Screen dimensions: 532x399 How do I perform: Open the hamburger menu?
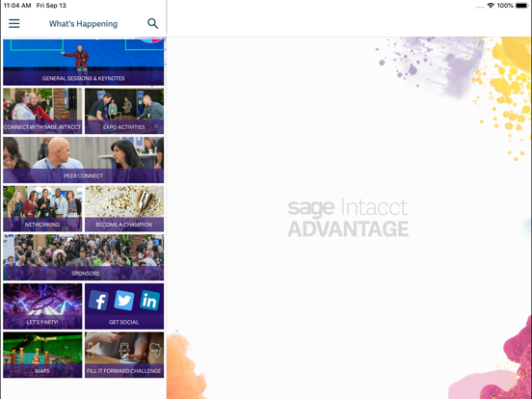pyautogui.click(x=13, y=23)
